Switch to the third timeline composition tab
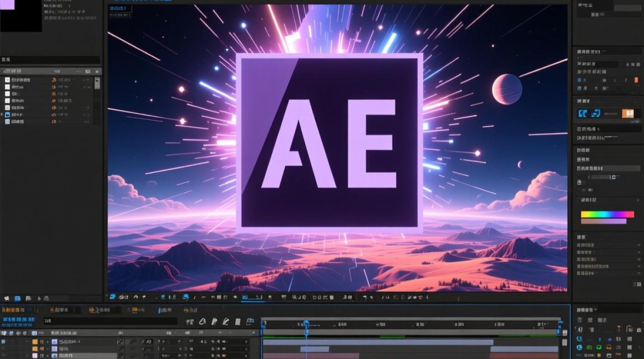The height and width of the screenshot is (359, 644). coord(100,310)
